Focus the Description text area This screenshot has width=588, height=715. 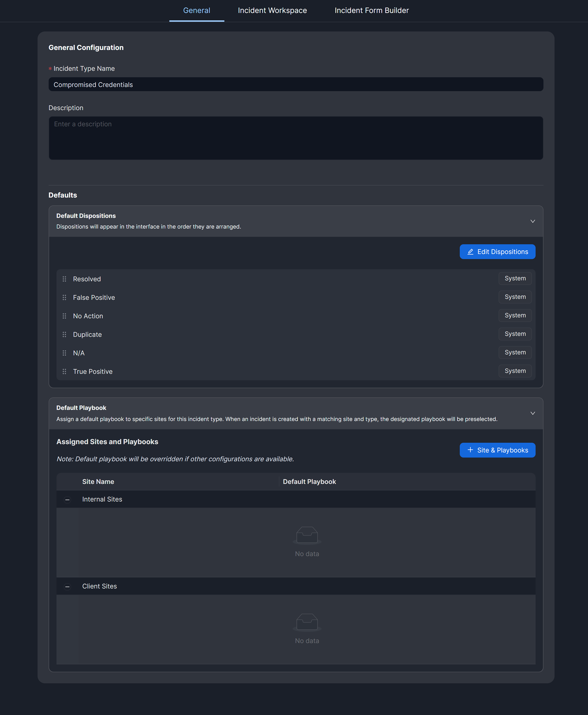coord(295,138)
